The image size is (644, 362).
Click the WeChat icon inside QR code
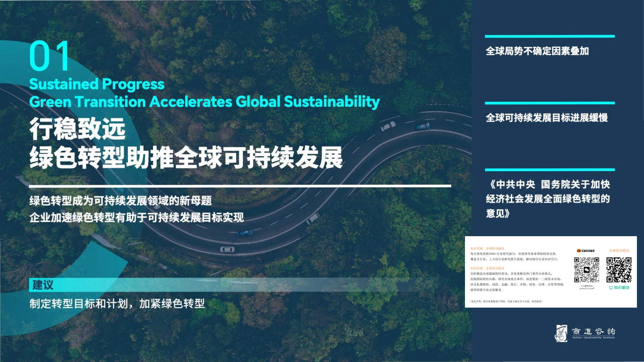tap(587, 270)
